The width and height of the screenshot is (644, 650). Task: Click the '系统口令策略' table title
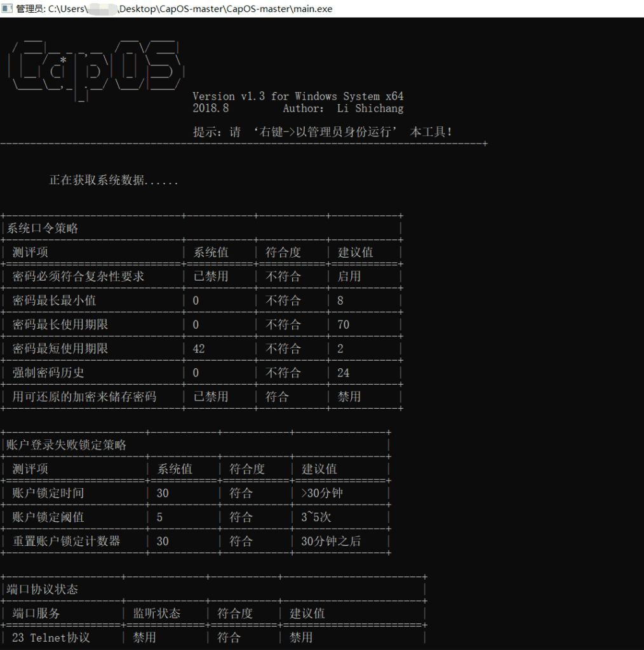pyautogui.click(x=43, y=229)
